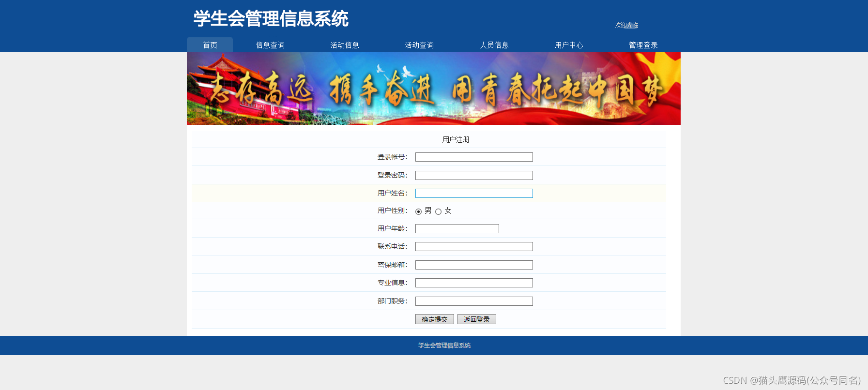
Task: Click the 专业信息 label
Action: coord(393,283)
